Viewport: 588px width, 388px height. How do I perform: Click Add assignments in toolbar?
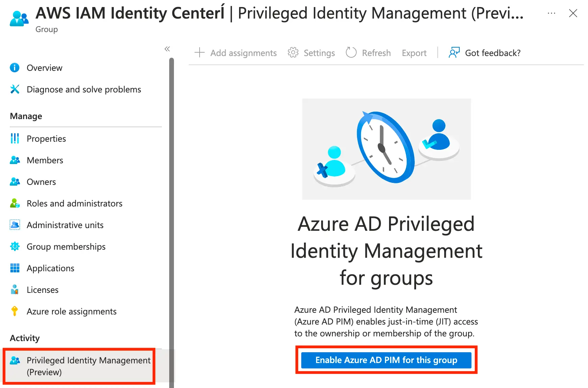point(236,53)
